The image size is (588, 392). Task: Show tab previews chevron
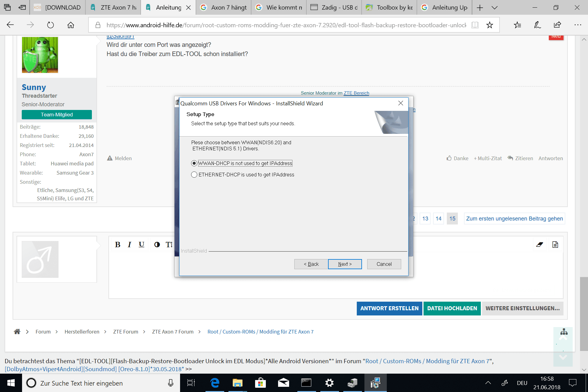[495, 7]
